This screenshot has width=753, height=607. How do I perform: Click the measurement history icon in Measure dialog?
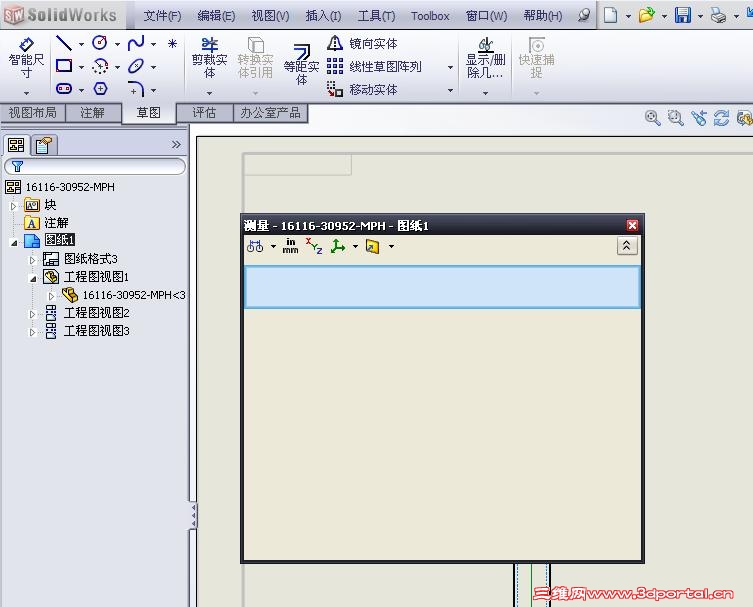tap(373, 246)
